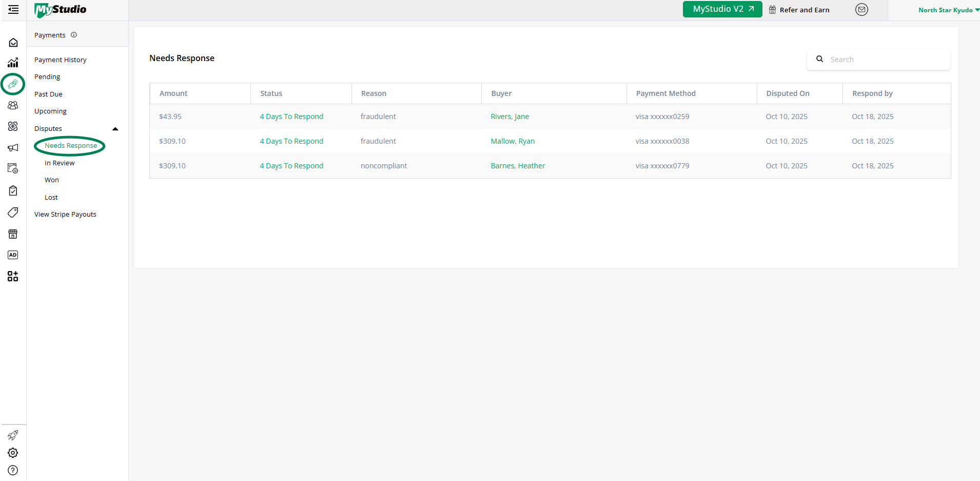This screenshot has width=980, height=481.
Task: Click the Respond by column header
Action: (x=872, y=93)
